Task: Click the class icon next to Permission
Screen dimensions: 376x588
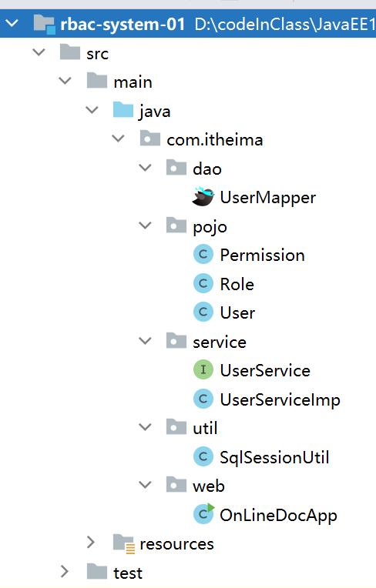Action: pyautogui.click(x=203, y=254)
